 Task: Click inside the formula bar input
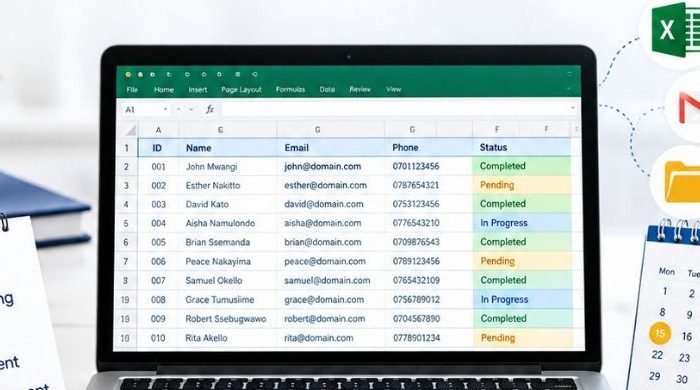(396, 109)
